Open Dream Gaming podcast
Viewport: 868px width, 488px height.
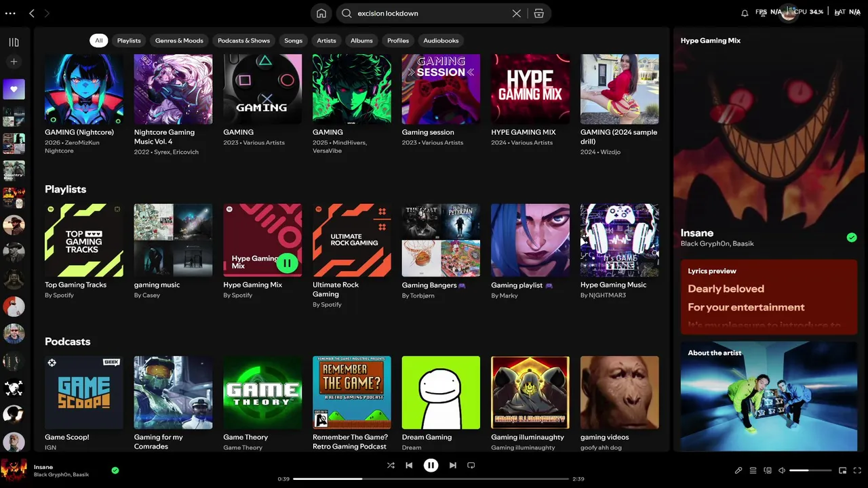(x=441, y=392)
